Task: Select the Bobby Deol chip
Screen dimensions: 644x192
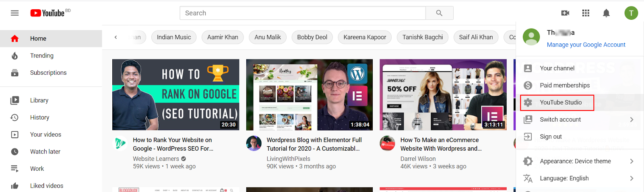Action: coord(312,37)
